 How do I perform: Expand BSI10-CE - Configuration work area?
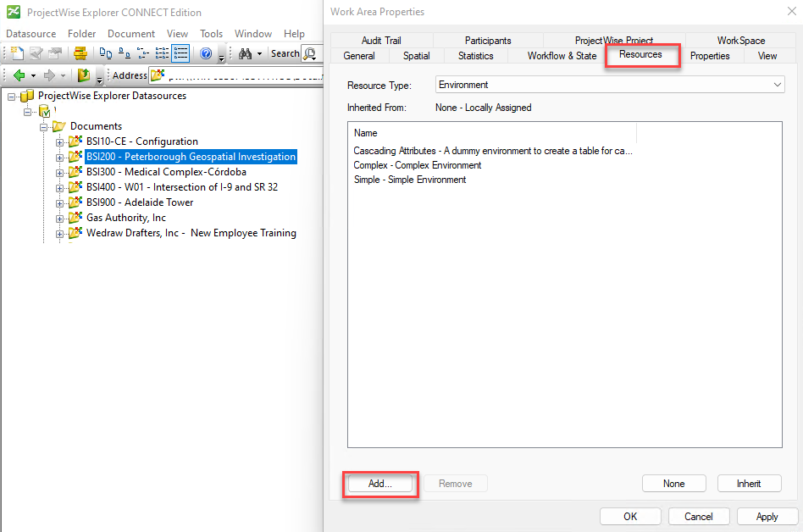59,142
